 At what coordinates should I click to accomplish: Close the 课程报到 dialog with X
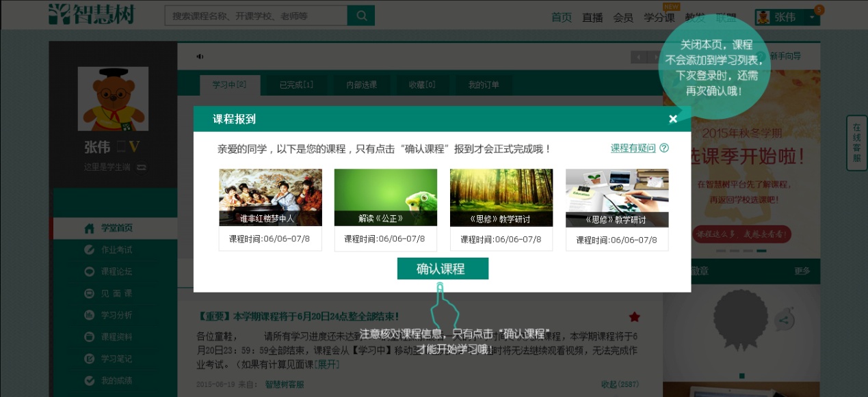(x=673, y=119)
